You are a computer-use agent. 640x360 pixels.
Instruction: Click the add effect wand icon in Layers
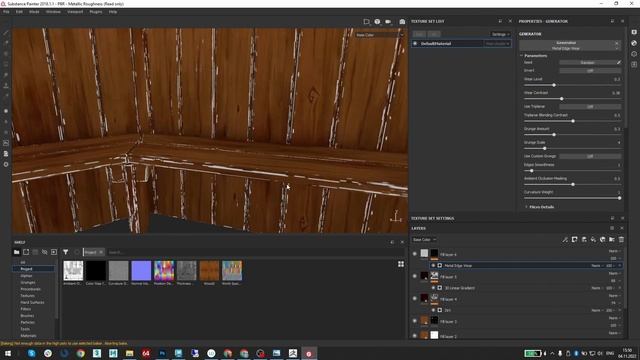pos(565,240)
